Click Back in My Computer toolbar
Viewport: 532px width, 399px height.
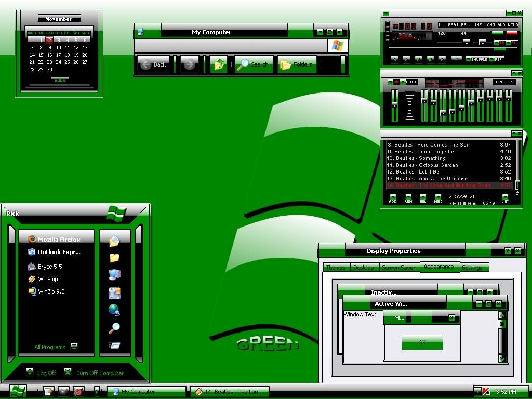click(x=153, y=64)
